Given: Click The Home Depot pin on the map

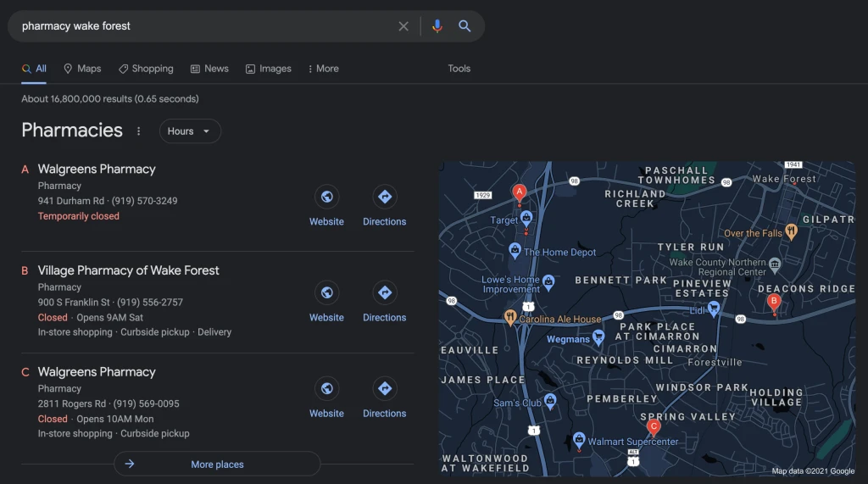Looking at the screenshot, I should click(515, 250).
